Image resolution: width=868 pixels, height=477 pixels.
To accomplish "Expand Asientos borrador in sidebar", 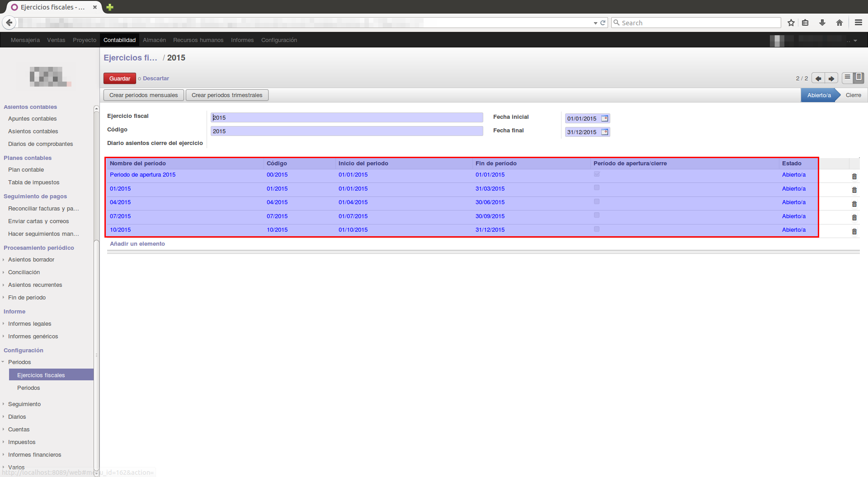I will [31, 260].
